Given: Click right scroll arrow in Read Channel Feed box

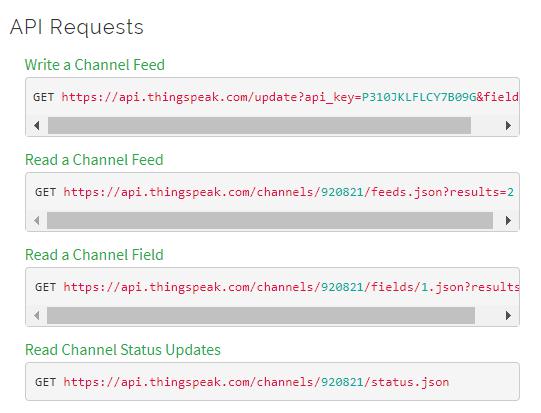Looking at the screenshot, I should [x=508, y=220].
